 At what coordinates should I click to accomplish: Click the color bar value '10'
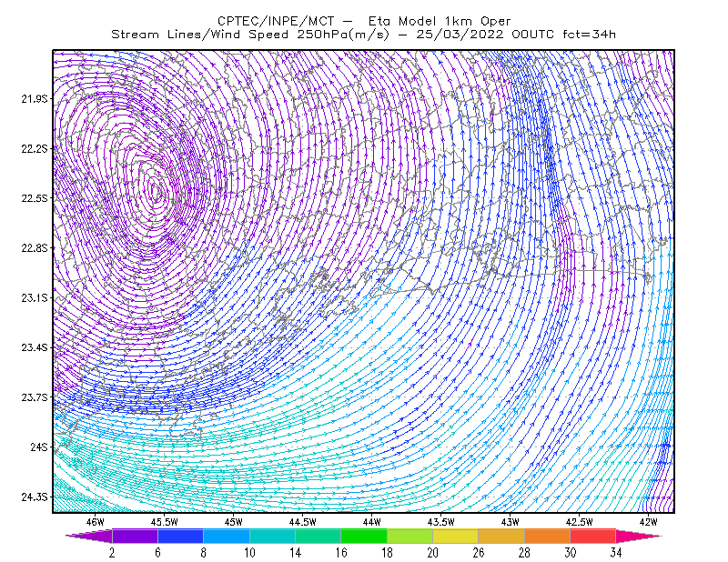249,553
